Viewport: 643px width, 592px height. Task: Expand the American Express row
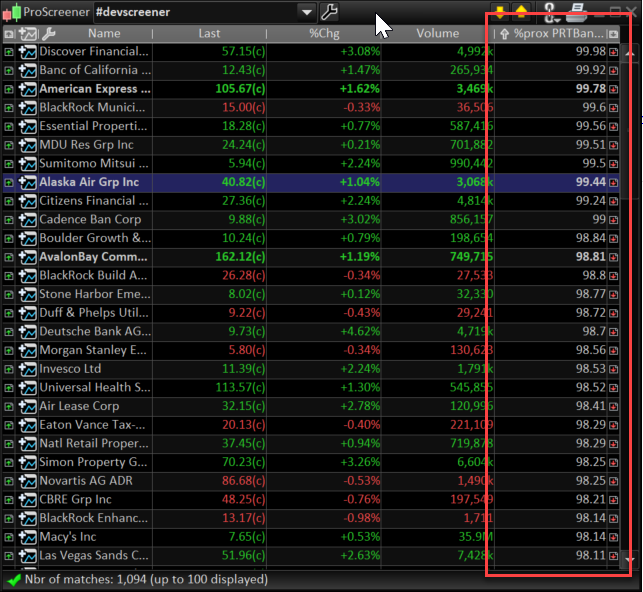coord(9,89)
